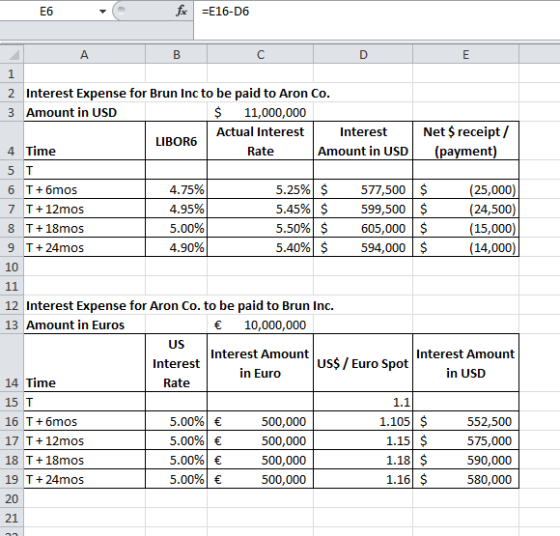560x536 pixels.
Task: Select row 20 header
Action: click(x=11, y=499)
